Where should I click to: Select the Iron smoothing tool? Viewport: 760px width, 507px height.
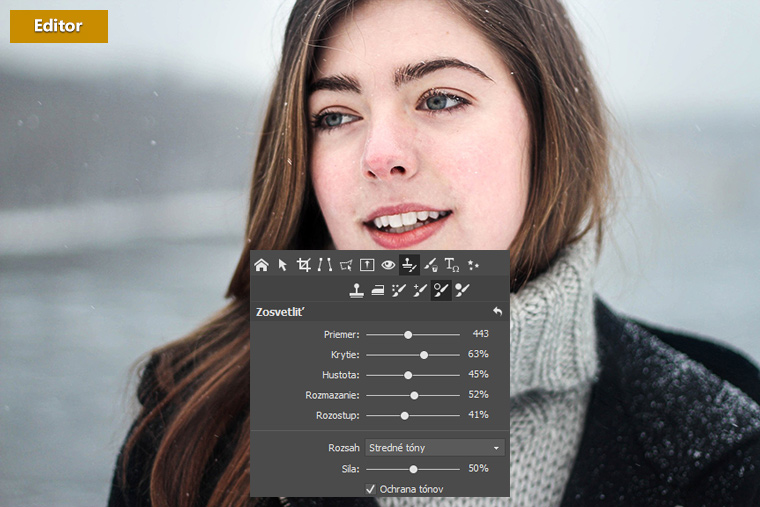pos(378,290)
